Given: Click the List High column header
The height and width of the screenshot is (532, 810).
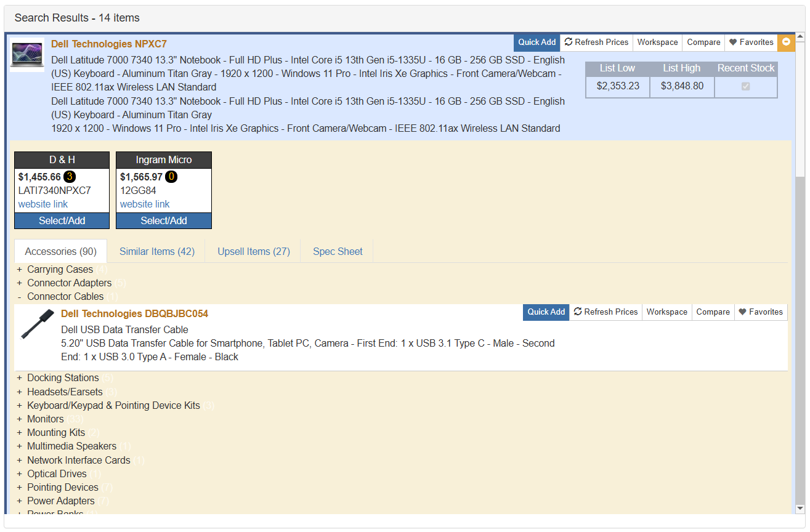Looking at the screenshot, I should pyautogui.click(x=682, y=68).
